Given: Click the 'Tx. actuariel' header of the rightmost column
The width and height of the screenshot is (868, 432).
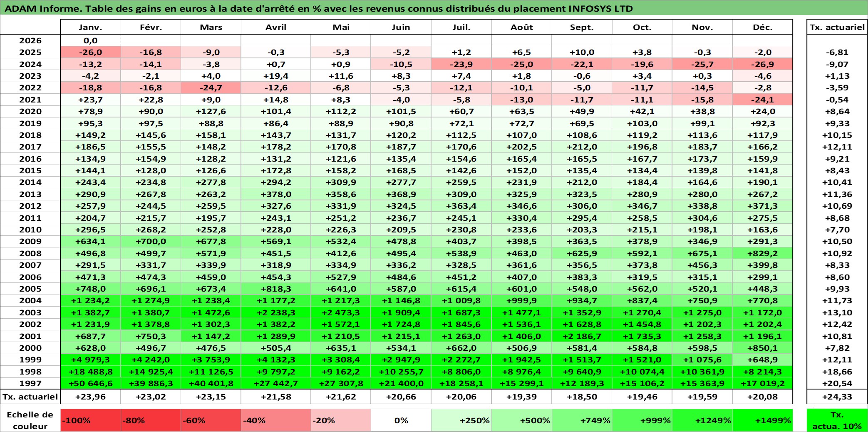Looking at the screenshot, I should coord(837,27).
